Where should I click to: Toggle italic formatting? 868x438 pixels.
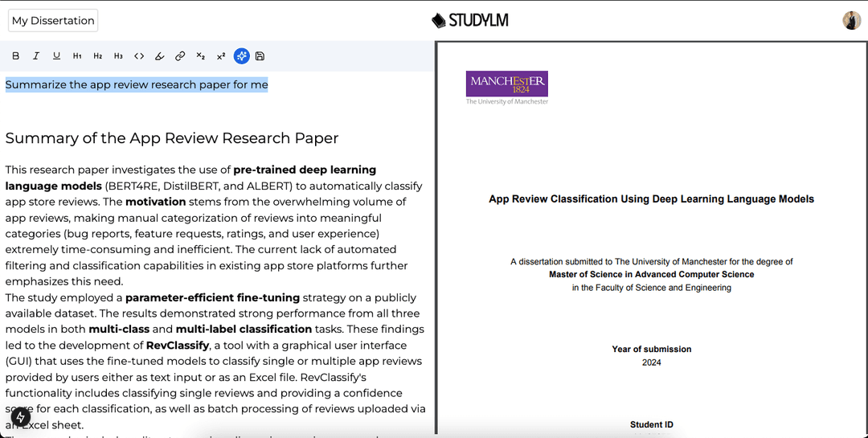[x=36, y=56]
